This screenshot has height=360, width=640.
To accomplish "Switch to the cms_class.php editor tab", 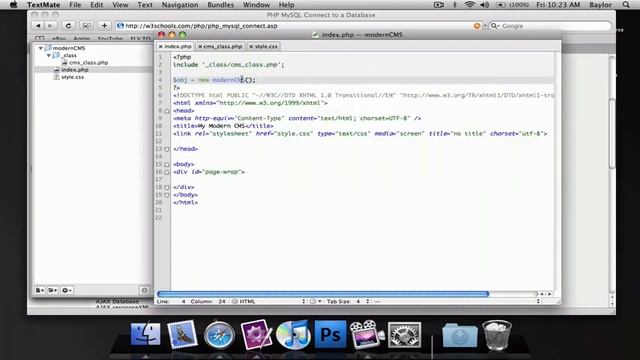I will pyautogui.click(x=220, y=47).
